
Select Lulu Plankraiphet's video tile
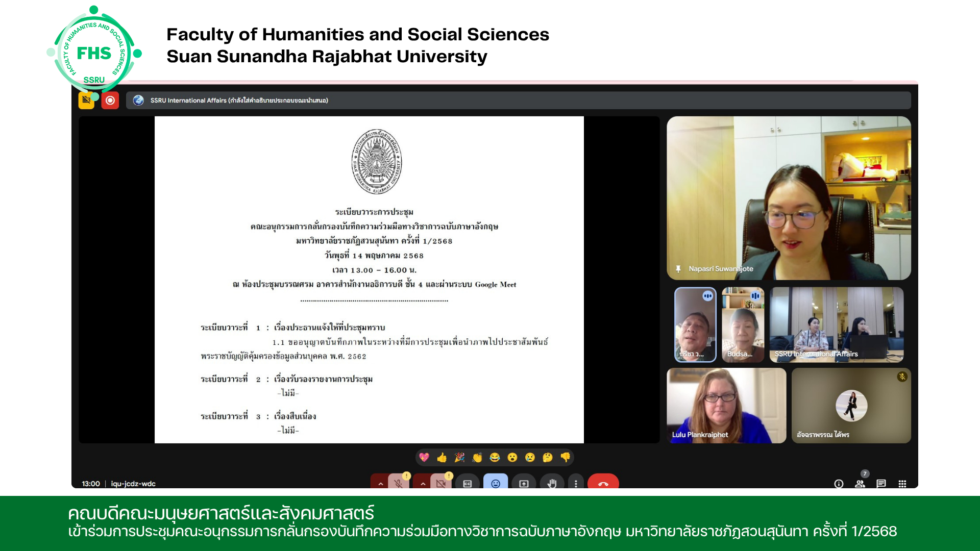pos(726,406)
